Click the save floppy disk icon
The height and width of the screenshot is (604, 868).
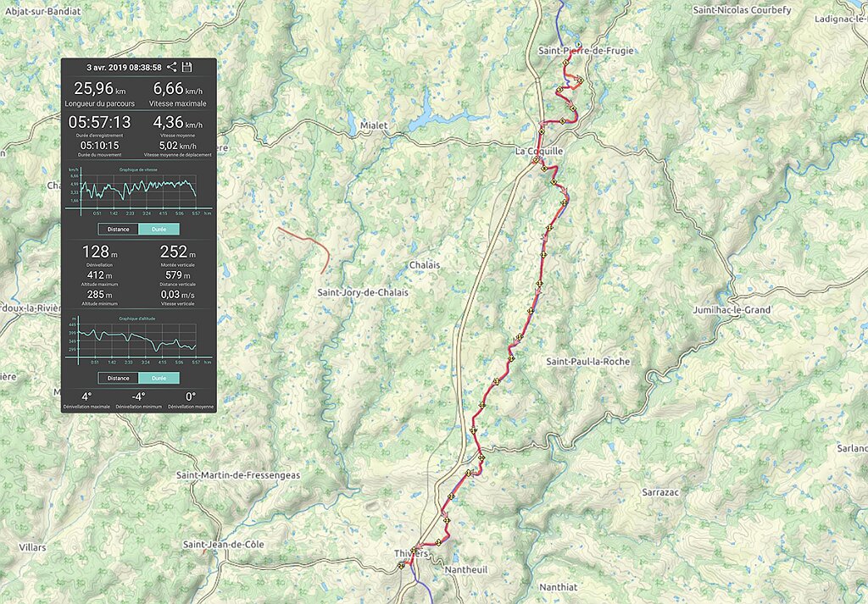[x=186, y=67]
